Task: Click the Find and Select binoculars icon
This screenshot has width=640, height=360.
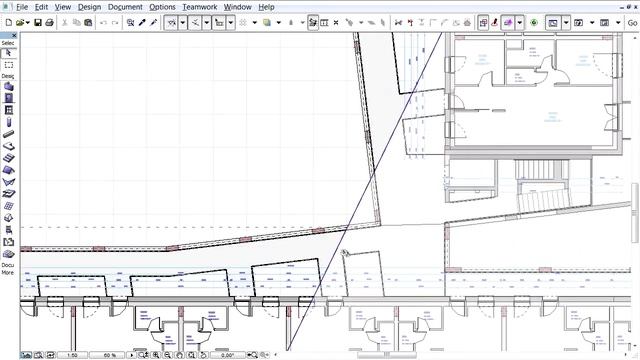Action: click(130, 23)
